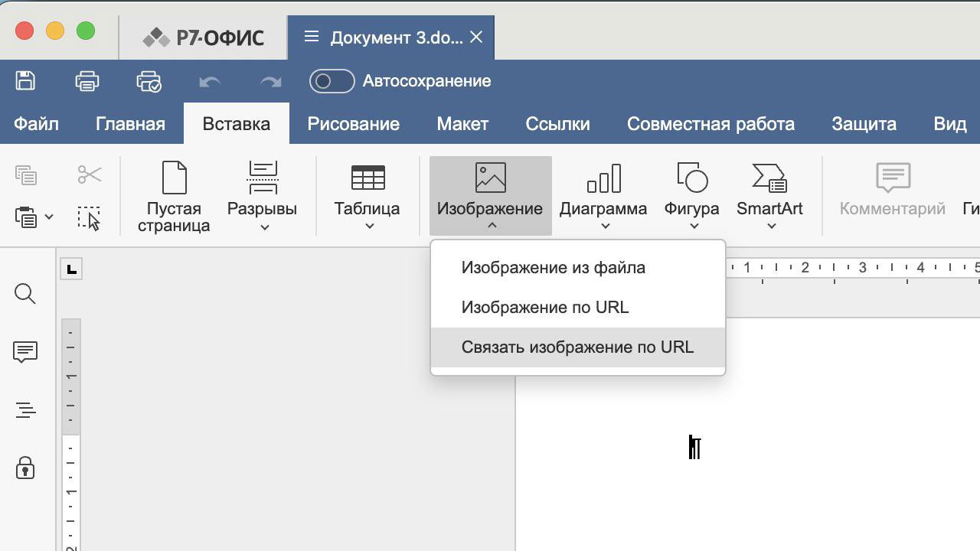Click the Select all icon
This screenshot has width=980, height=551.
90,217
